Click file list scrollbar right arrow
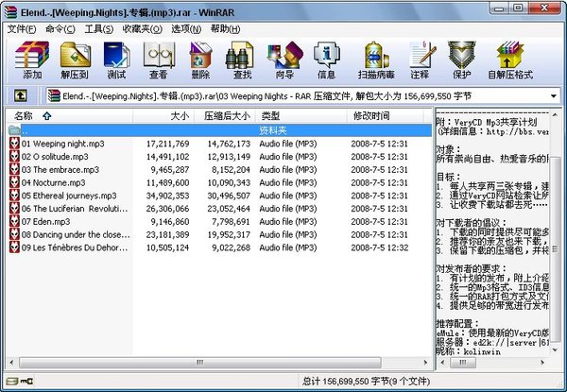 [425, 362]
